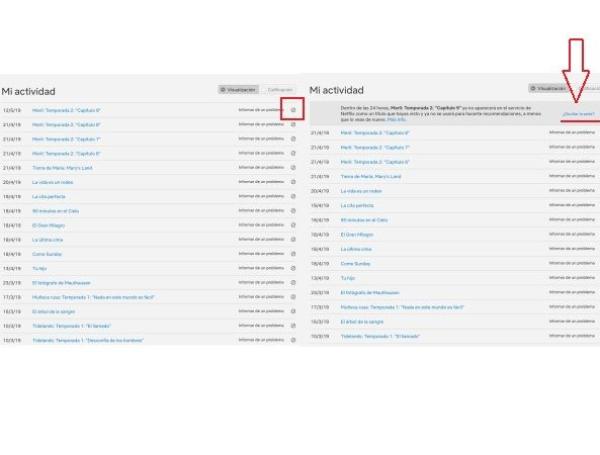Viewport: 600px width, 455px height.
Task: Click hide icon on 90 minutos en el Cielo
Action: click(x=293, y=211)
